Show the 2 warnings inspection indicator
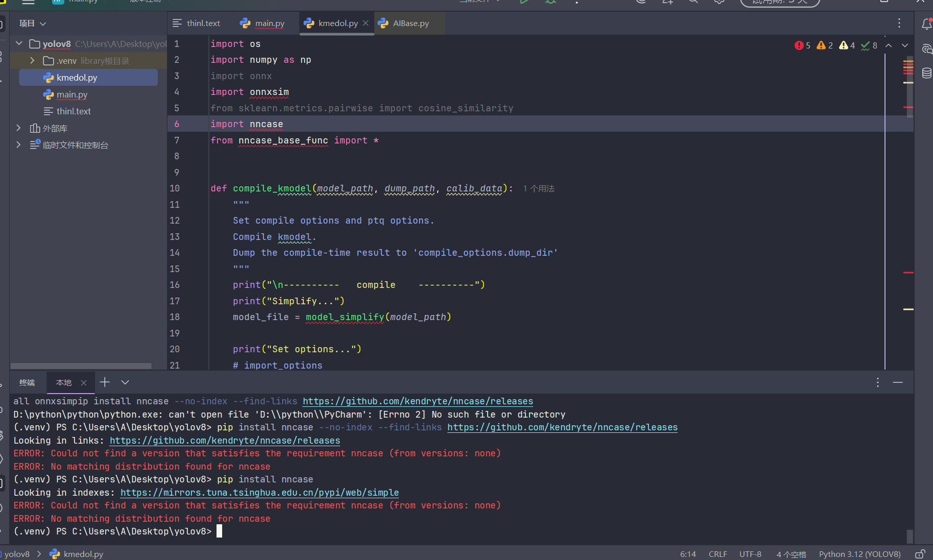The height and width of the screenshot is (560, 933). coord(825,45)
